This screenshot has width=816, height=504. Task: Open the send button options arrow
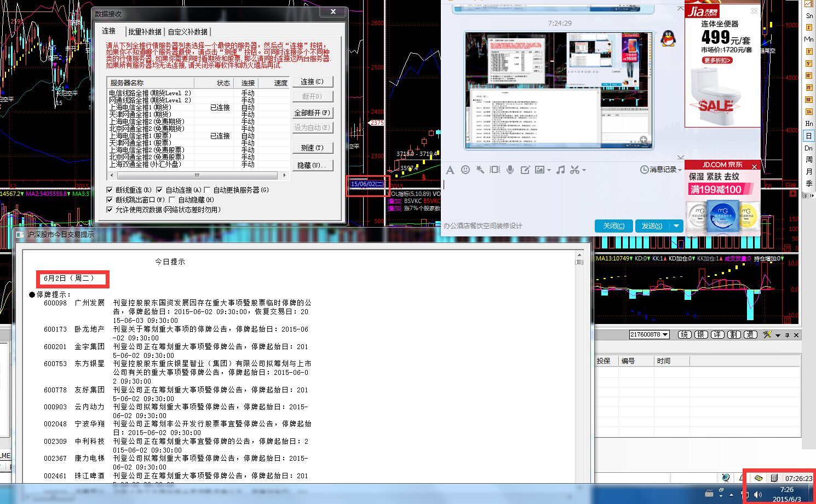pos(677,225)
